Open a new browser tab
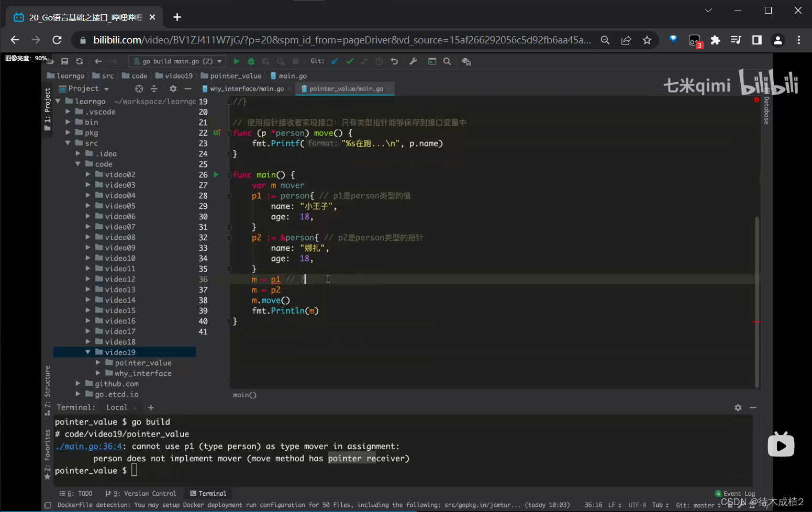 (177, 17)
